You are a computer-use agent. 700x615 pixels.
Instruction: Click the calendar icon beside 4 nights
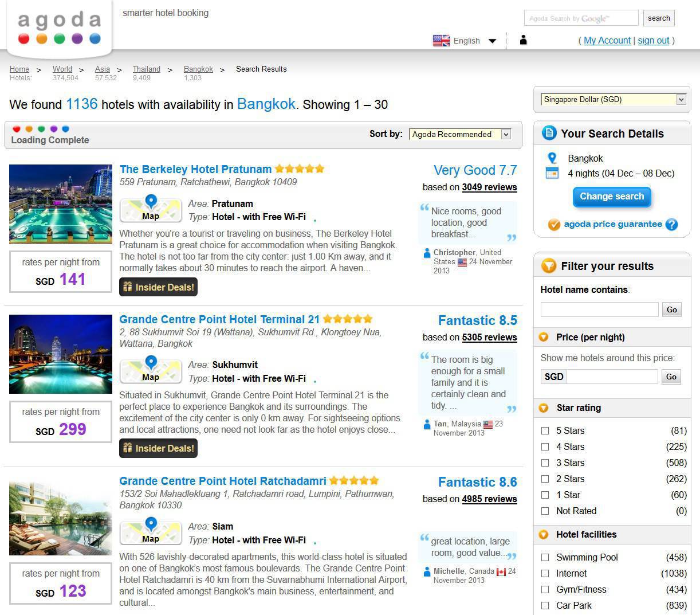point(552,173)
